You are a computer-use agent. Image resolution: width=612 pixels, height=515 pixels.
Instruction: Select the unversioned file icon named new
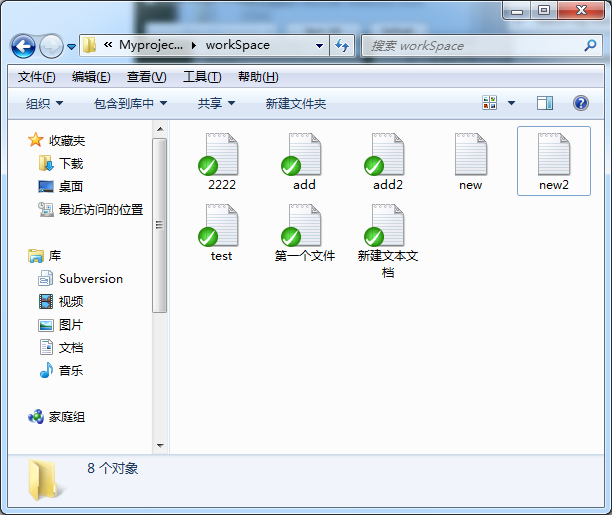click(471, 154)
